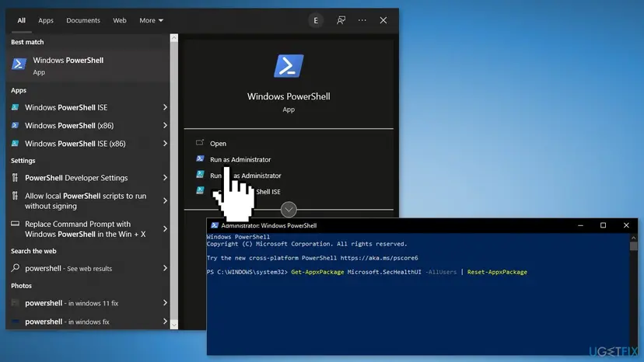Expand Windows PowerShell ISE result arrow
The image size is (644, 362).
165,107
